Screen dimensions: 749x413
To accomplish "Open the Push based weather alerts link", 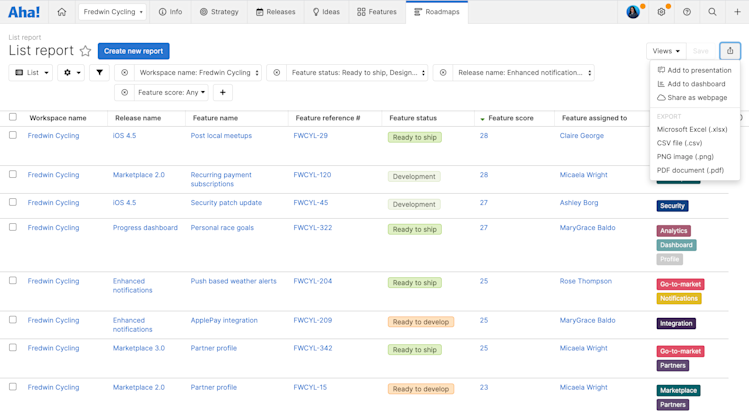I will point(234,281).
